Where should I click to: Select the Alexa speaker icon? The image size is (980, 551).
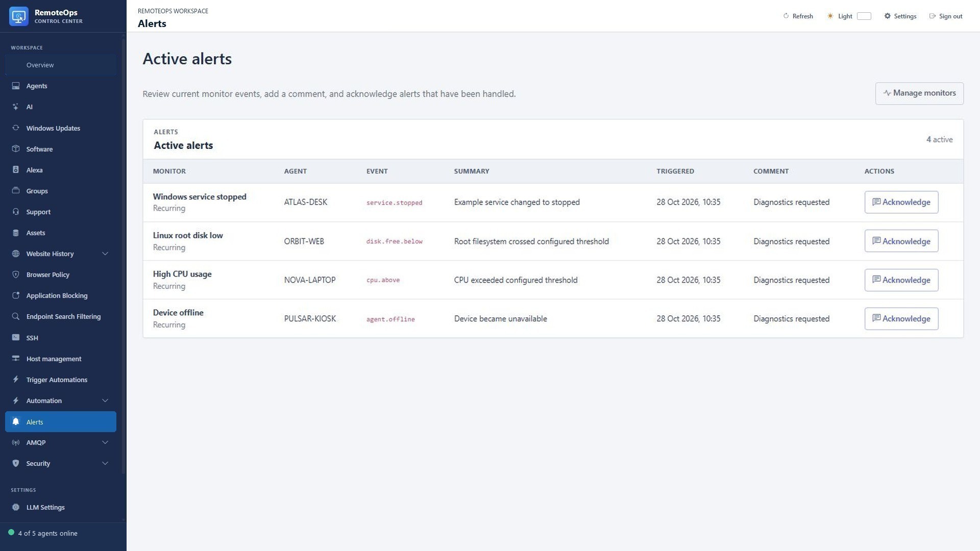tap(16, 170)
